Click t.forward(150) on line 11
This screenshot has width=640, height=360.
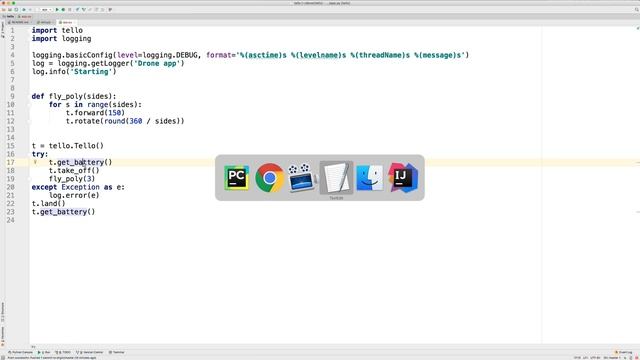95,113
